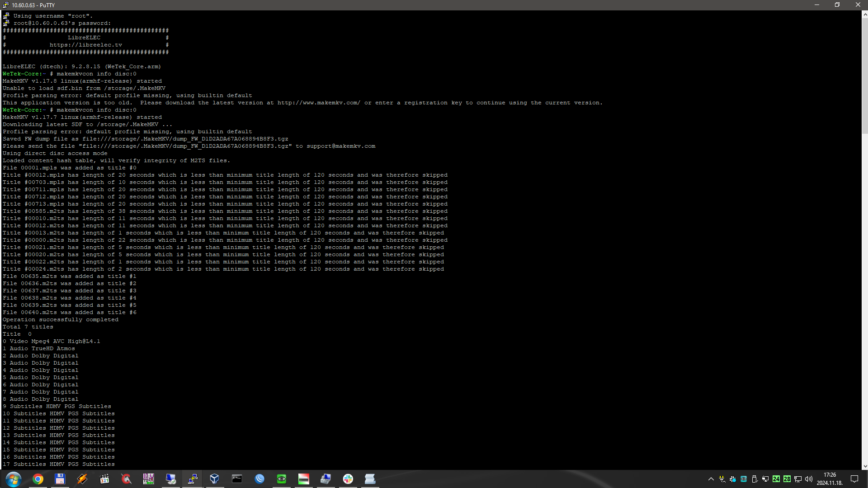Open the stacked sheets icon in taskbar

tap(370, 479)
